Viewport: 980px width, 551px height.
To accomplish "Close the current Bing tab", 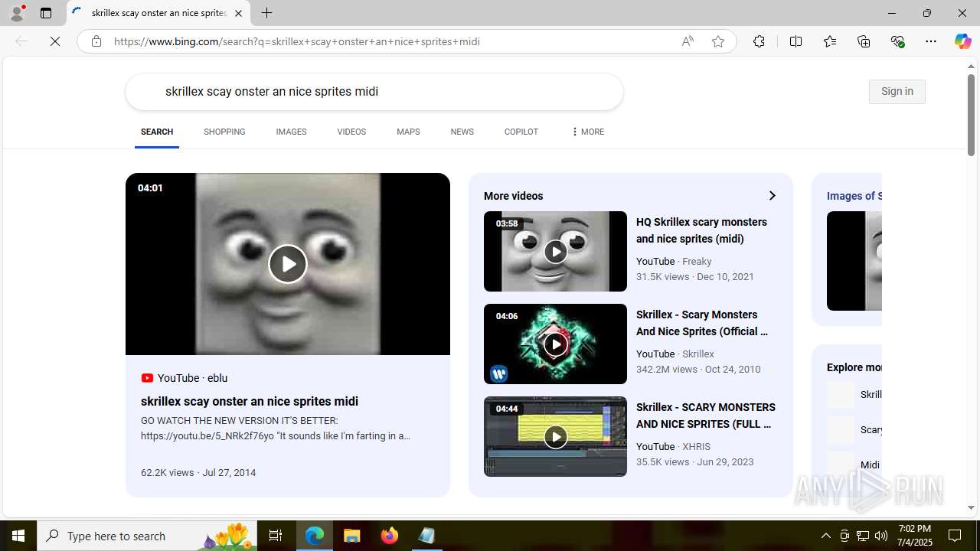I will [238, 13].
